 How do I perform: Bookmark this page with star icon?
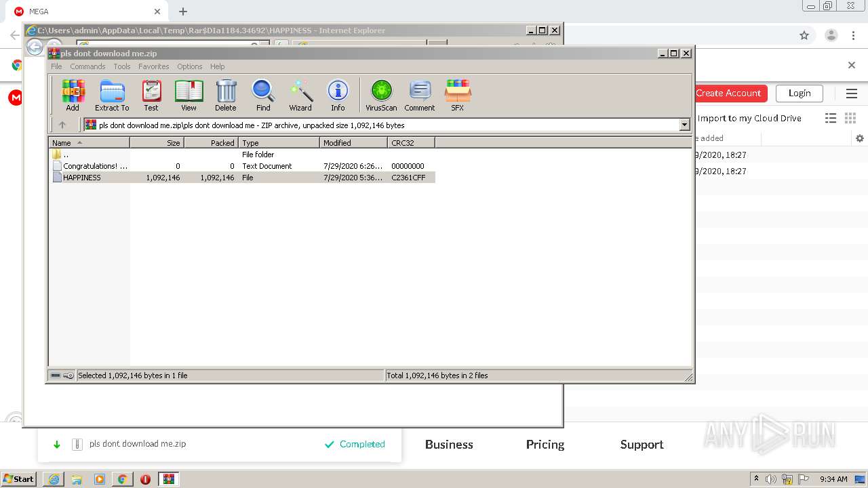pyautogui.click(x=804, y=35)
